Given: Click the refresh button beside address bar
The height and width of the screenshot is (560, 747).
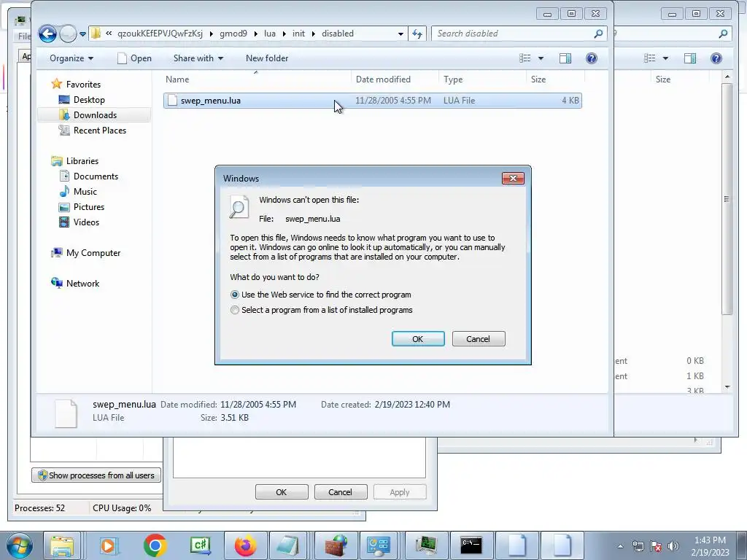Looking at the screenshot, I should pos(417,34).
